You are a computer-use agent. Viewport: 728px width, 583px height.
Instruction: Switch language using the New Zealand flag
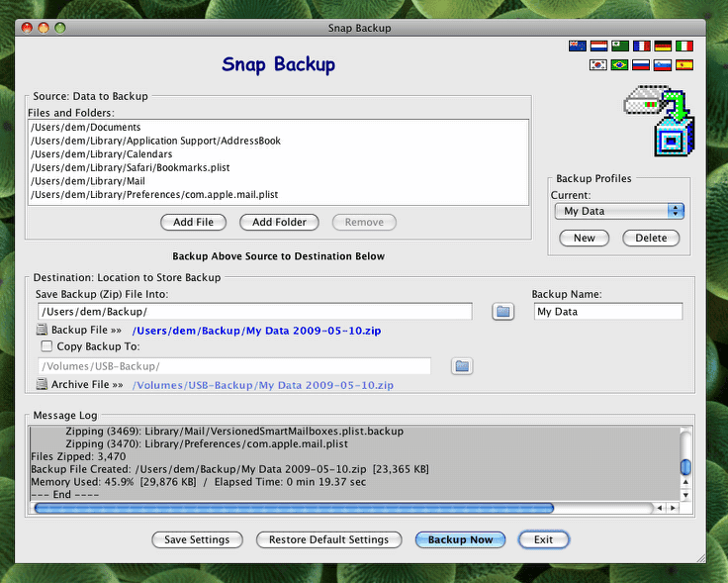click(577, 46)
